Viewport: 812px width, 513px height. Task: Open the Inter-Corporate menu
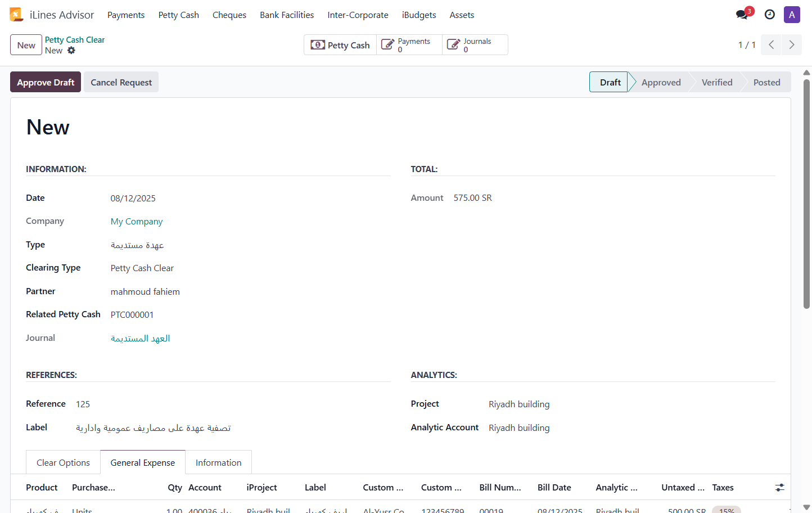(x=358, y=15)
